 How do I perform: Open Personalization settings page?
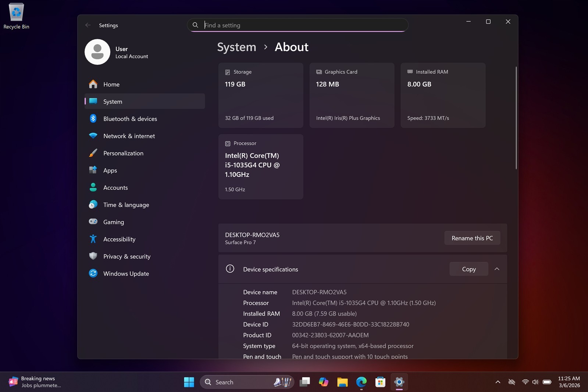coord(145,153)
